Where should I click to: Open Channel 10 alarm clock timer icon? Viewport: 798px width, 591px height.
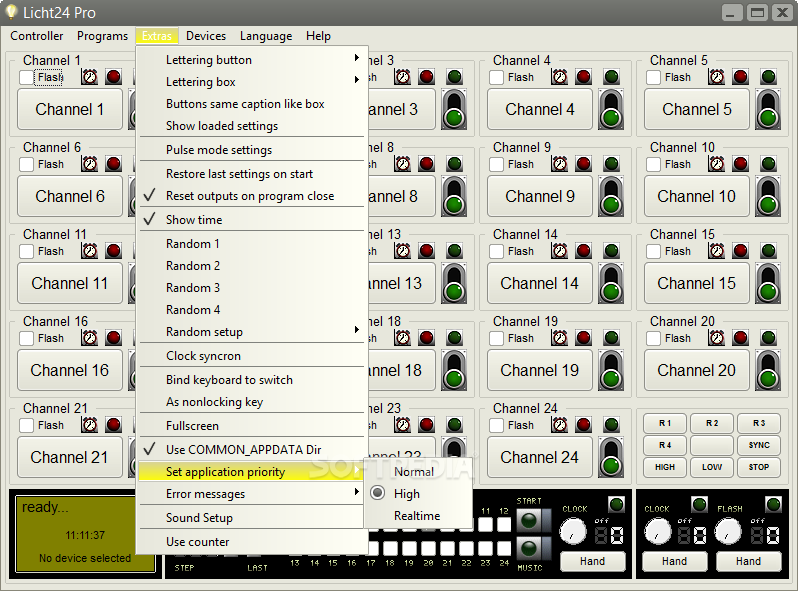(x=717, y=164)
